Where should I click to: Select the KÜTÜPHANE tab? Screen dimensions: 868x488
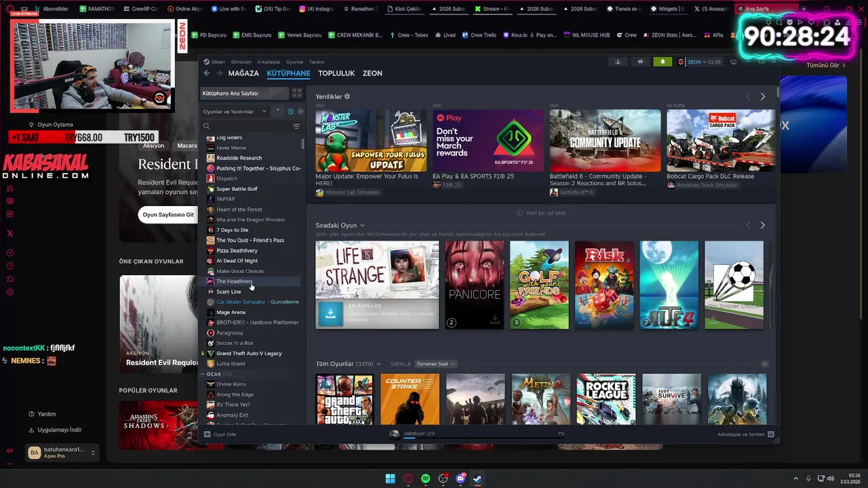pyautogui.click(x=288, y=73)
